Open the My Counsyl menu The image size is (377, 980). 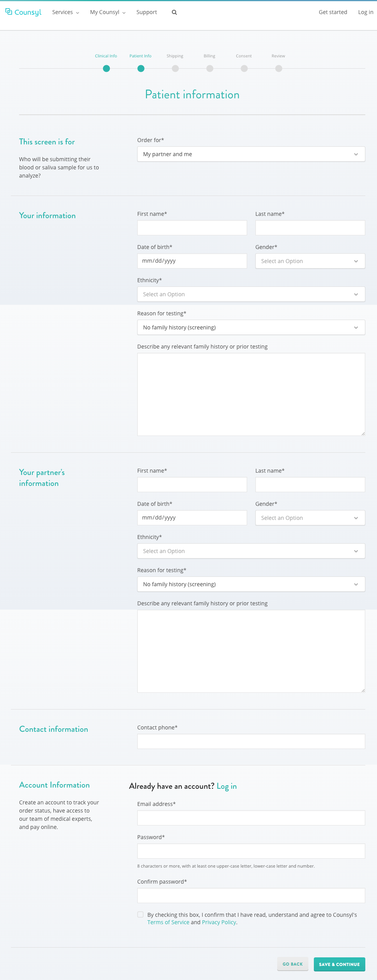pos(108,12)
